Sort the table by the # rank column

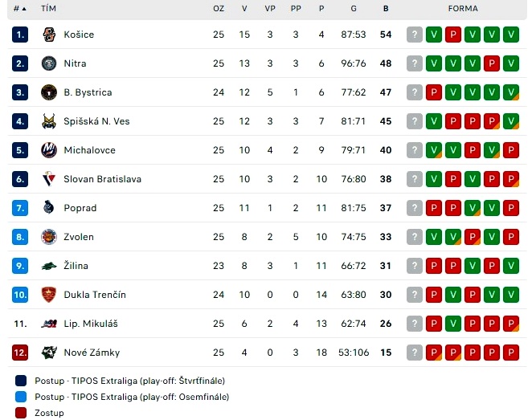tap(19, 9)
